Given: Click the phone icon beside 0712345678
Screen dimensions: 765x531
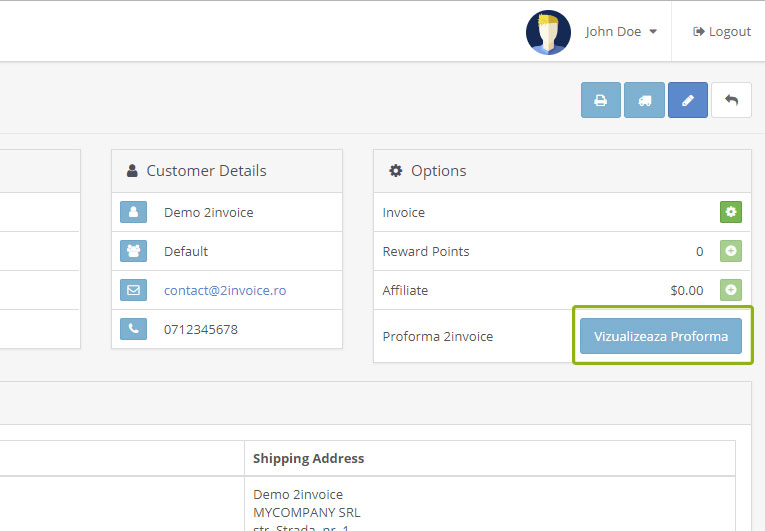Looking at the screenshot, I should coord(133,329).
